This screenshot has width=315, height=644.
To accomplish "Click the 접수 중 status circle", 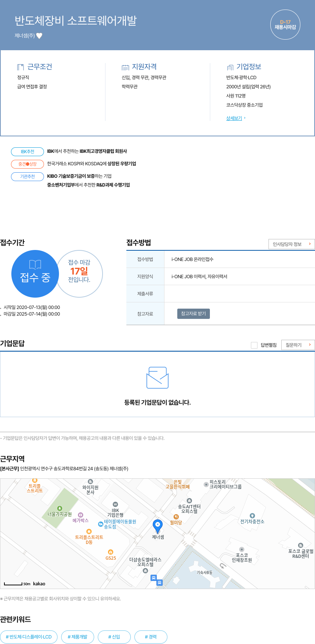I will tap(35, 274).
